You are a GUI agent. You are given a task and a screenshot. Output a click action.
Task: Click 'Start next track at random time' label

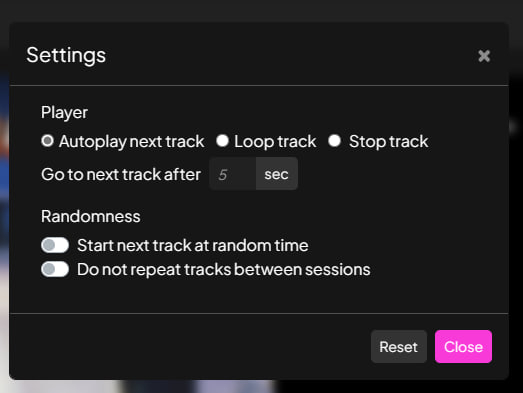[x=193, y=246]
